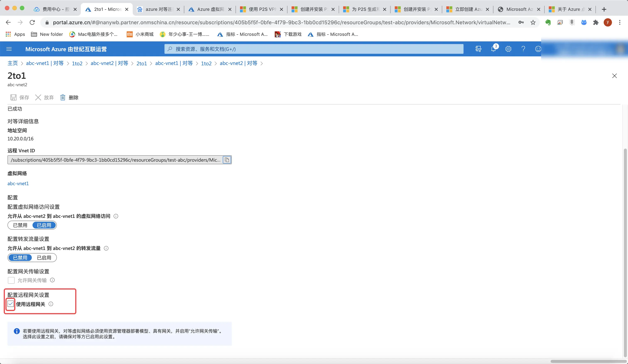
Task: Open the notifications bell icon
Action: [x=493, y=49]
